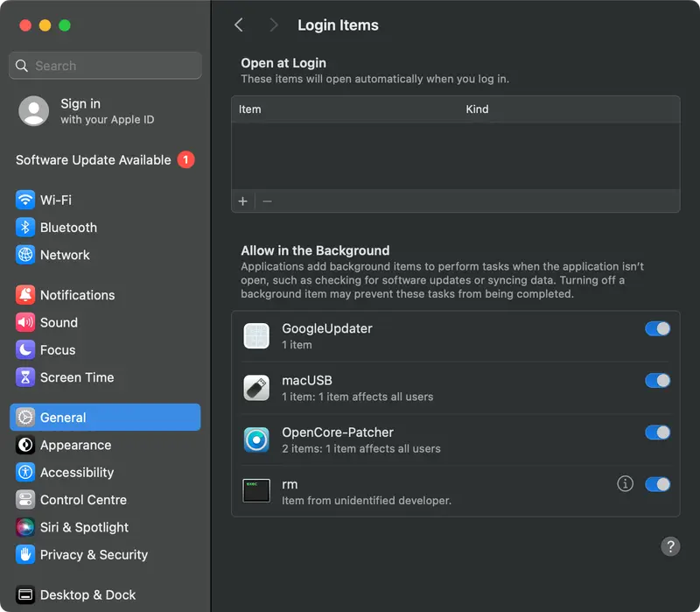Turn off the macUSB background toggle

click(657, 380)
